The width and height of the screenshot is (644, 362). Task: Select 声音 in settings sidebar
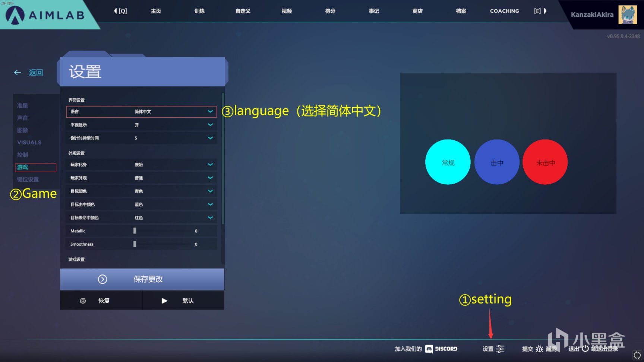(22, 118)
